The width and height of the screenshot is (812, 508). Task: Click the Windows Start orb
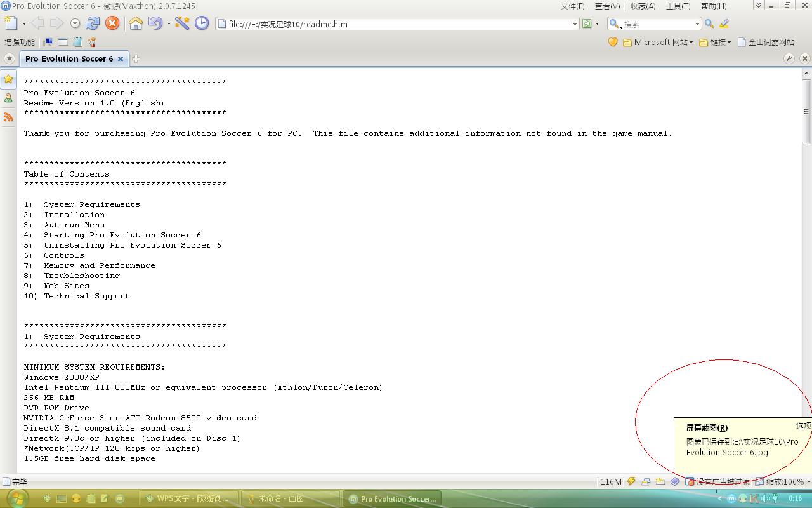16,498
